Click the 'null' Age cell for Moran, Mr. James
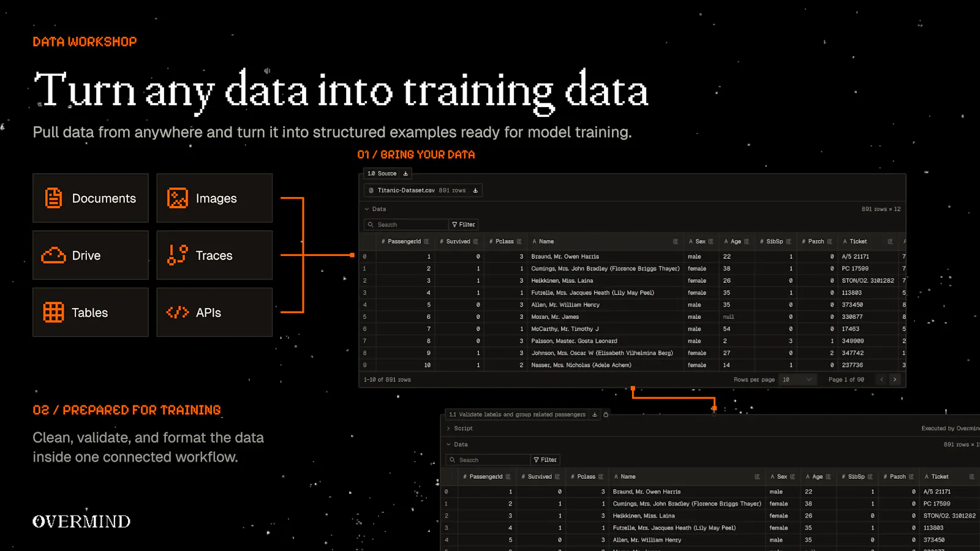The width and height of the screenshot is (980, 551). tap(728, 317)
